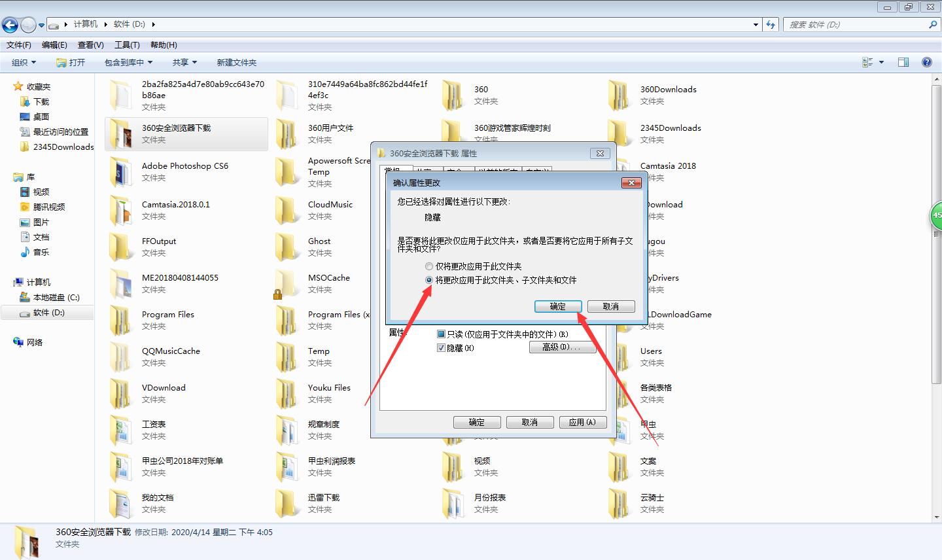
Task: Open the 查看(V) menu
Action: (91, 45)
